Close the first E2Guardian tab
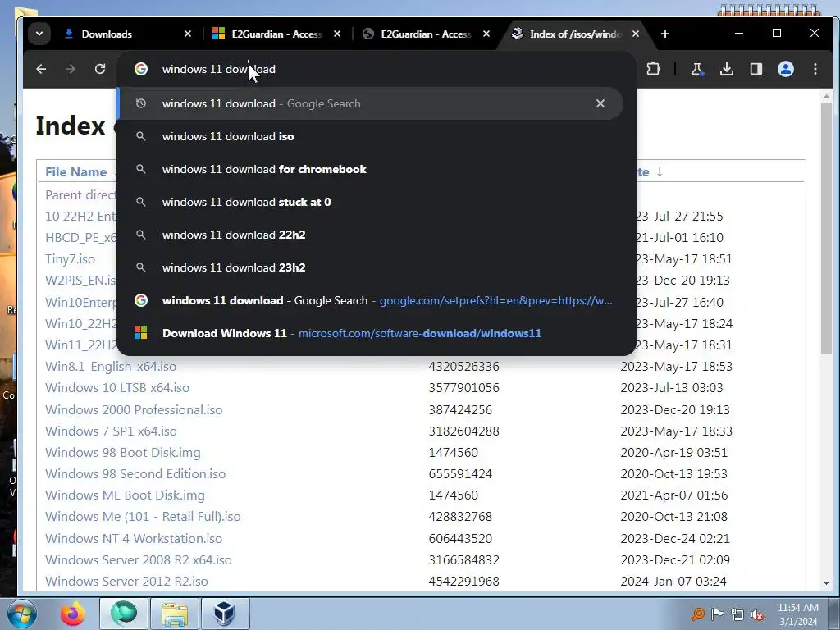The width and height of the screenshot is (840, 630). tap(337, 34)
